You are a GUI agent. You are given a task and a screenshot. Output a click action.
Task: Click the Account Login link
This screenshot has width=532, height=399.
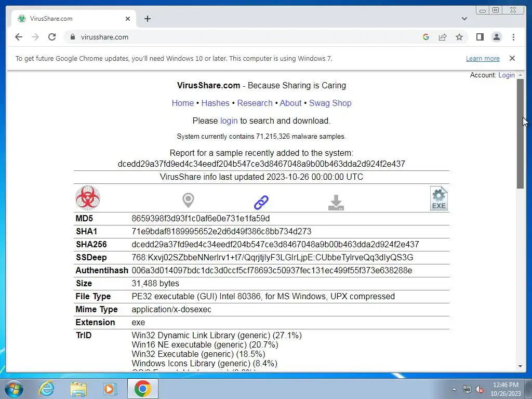[506, 75]
